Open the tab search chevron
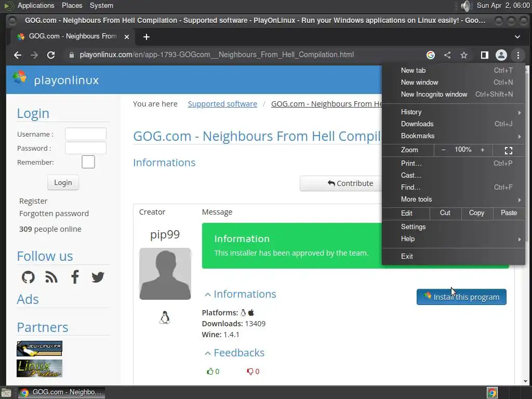The height and width of the screenshot is (399, 532). (x=517, y=37)
